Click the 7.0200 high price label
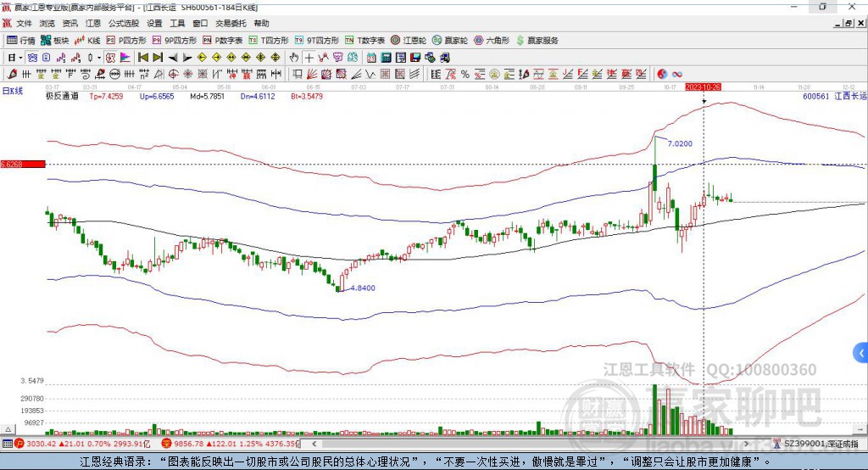The width and height of the screenshot is (868, 470). [680, 143]
